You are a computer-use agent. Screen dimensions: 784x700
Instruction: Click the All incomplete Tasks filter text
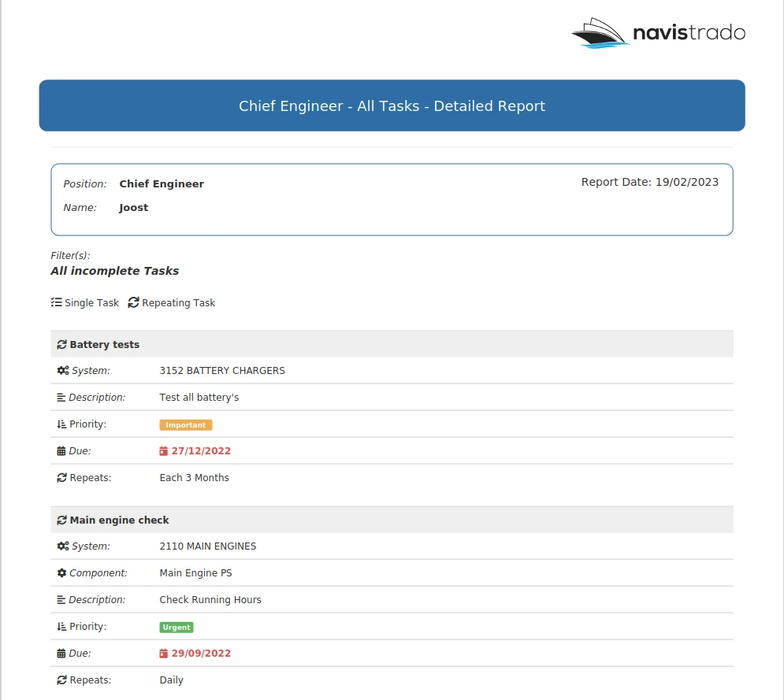pos(114,271)
